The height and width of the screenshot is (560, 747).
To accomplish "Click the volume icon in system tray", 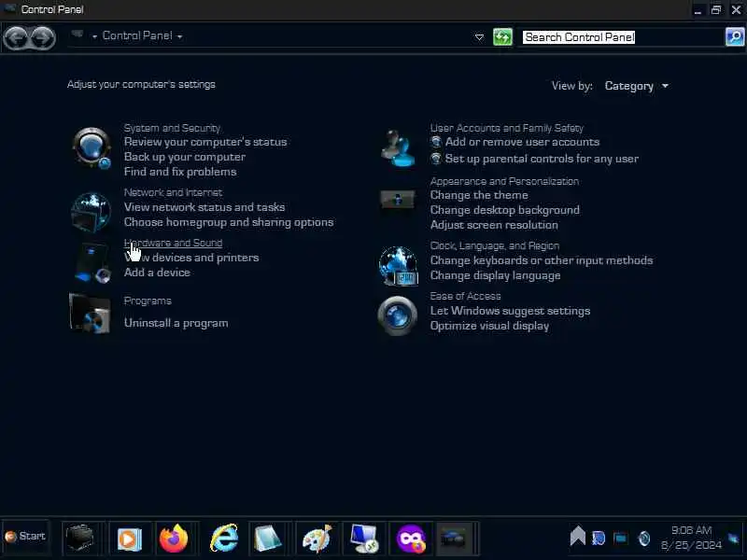I will [x=643, y=539].
